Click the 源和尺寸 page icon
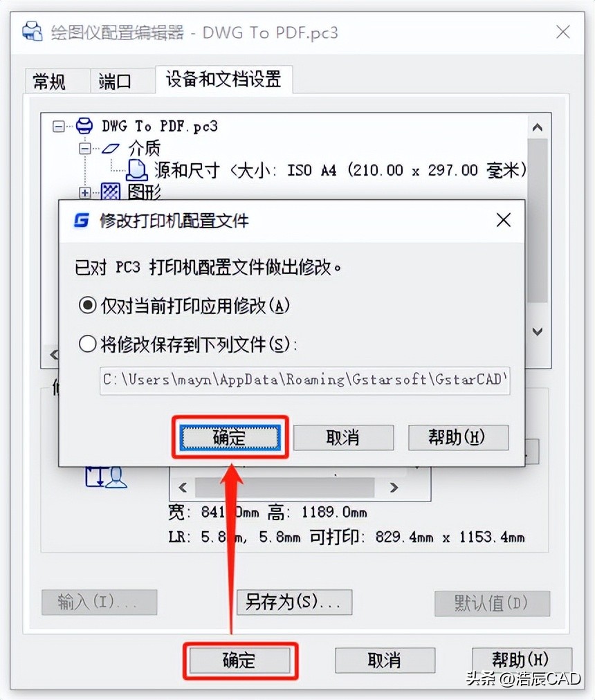Screen dimensions: 595x700 (x=137, y=170)
